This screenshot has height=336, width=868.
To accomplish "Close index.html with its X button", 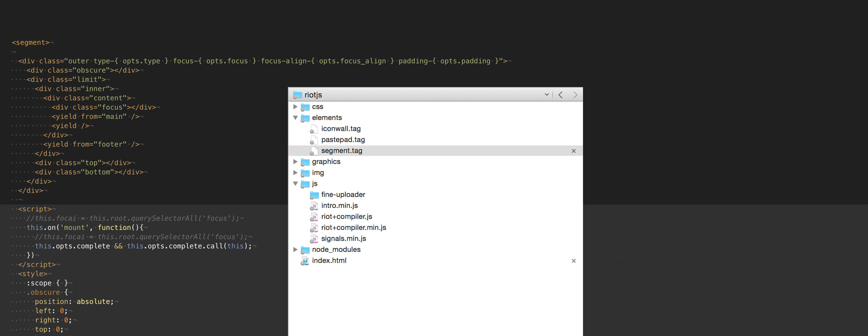I will [573, 261].
